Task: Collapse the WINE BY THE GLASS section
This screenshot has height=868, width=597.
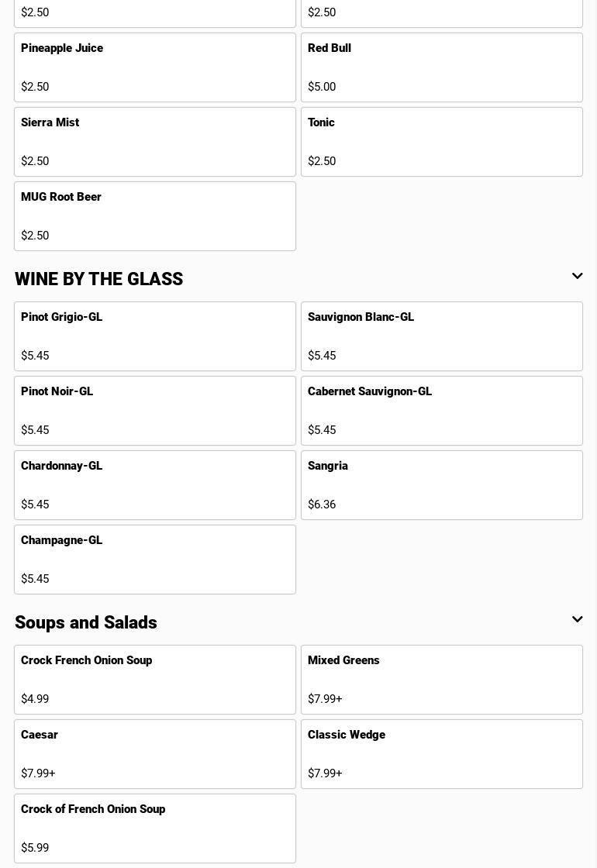Action: point(577,277)
